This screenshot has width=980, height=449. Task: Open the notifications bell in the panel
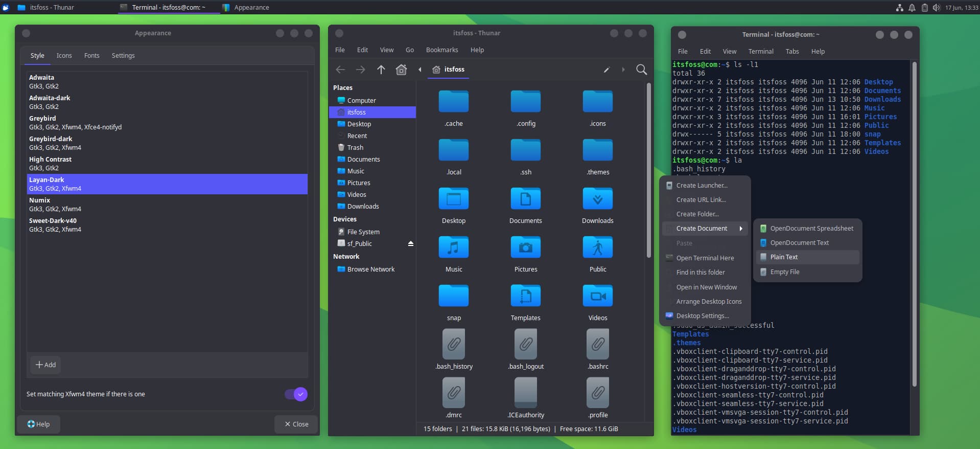tap(912, 8)
